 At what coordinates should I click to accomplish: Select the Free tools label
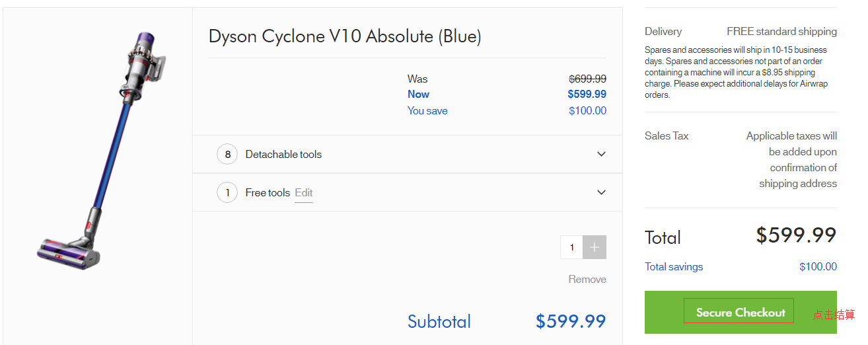[x=268, y=193]
